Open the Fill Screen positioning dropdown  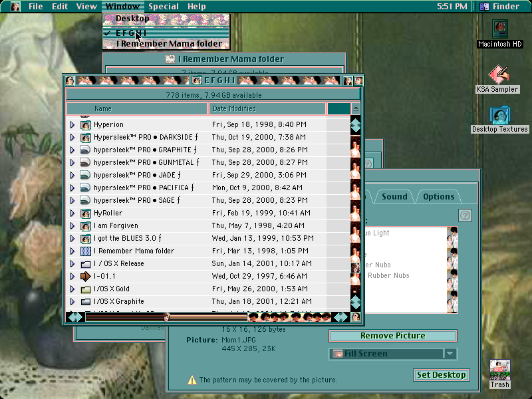(393, 354)
